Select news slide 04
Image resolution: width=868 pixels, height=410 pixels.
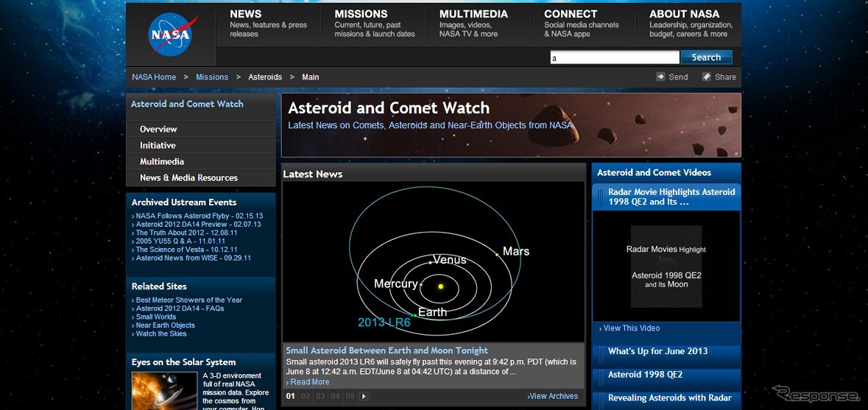click(336, 396)
